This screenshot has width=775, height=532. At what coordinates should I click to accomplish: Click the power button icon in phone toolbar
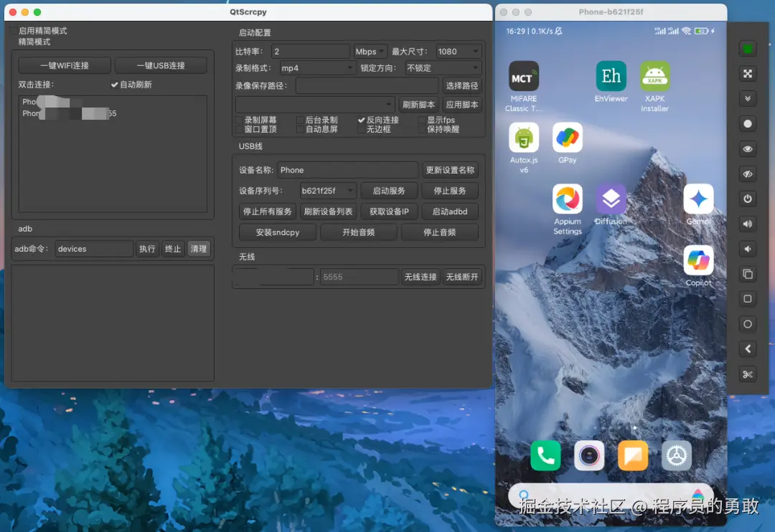[747, 199]
